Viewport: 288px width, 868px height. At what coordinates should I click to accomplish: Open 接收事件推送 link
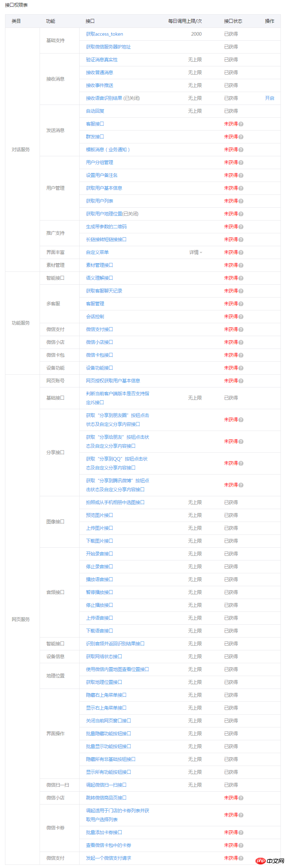tap(100, 85)
